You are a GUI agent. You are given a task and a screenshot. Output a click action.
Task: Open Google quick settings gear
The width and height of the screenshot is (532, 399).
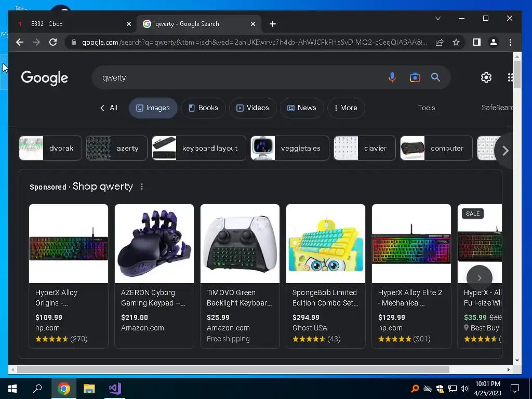click(x=486, y=77)
